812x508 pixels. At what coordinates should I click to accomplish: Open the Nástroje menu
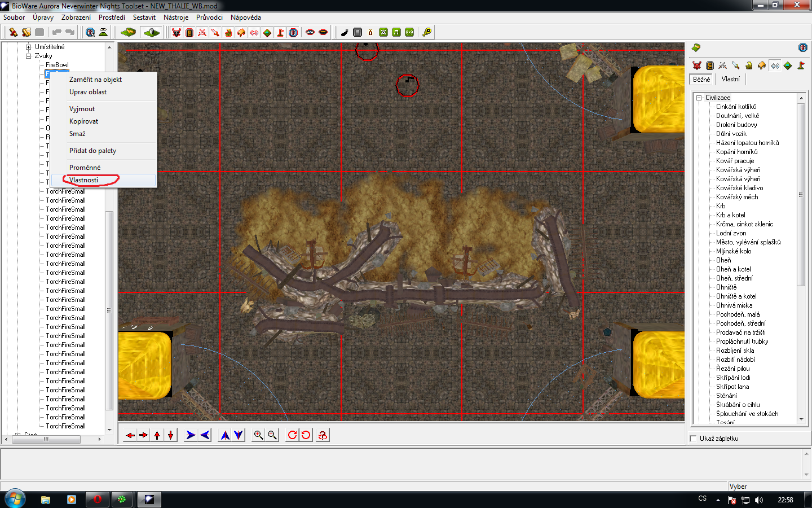(x=176, y=17)
